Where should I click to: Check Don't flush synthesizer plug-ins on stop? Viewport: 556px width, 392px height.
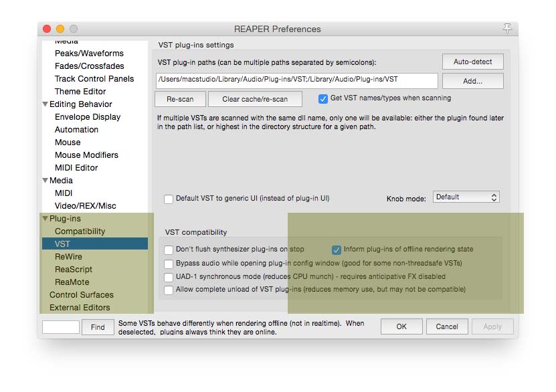169,250
